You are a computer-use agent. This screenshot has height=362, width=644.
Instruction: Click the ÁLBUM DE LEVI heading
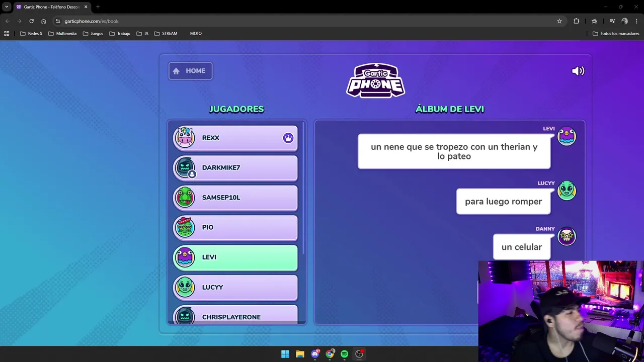[x=450, y=109]
